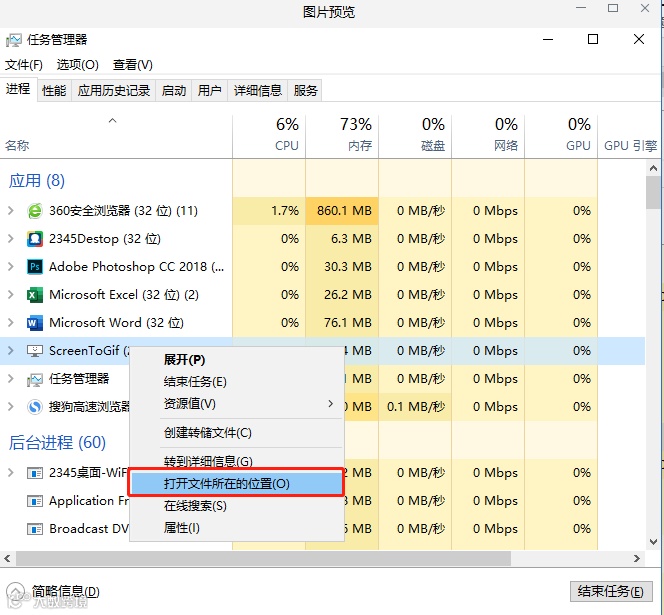Expand the 2345Destop row
Screen dimensions: 664x615
(x=11, y=239)
